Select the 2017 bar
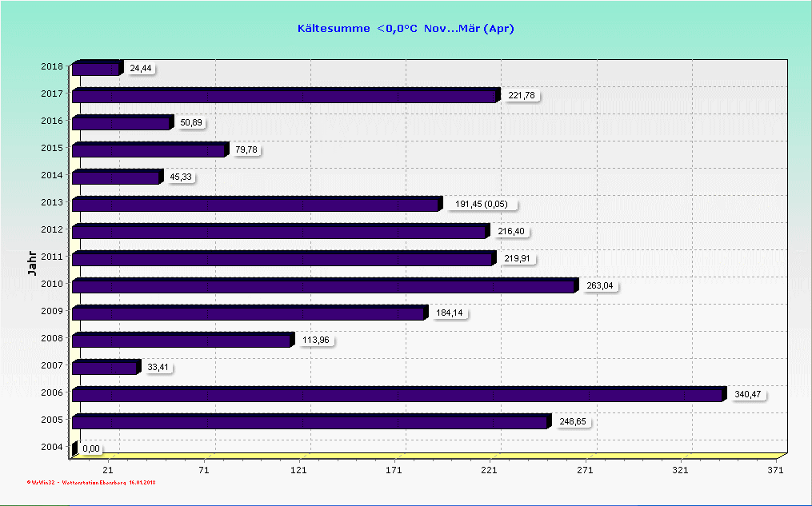Screen dimensions: 812x506 click(x=284, y=96)
